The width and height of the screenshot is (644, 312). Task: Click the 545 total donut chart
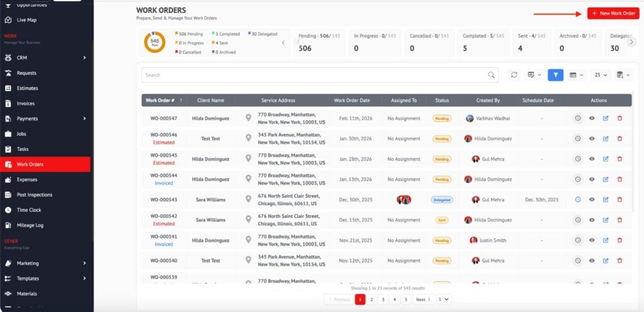155,42
